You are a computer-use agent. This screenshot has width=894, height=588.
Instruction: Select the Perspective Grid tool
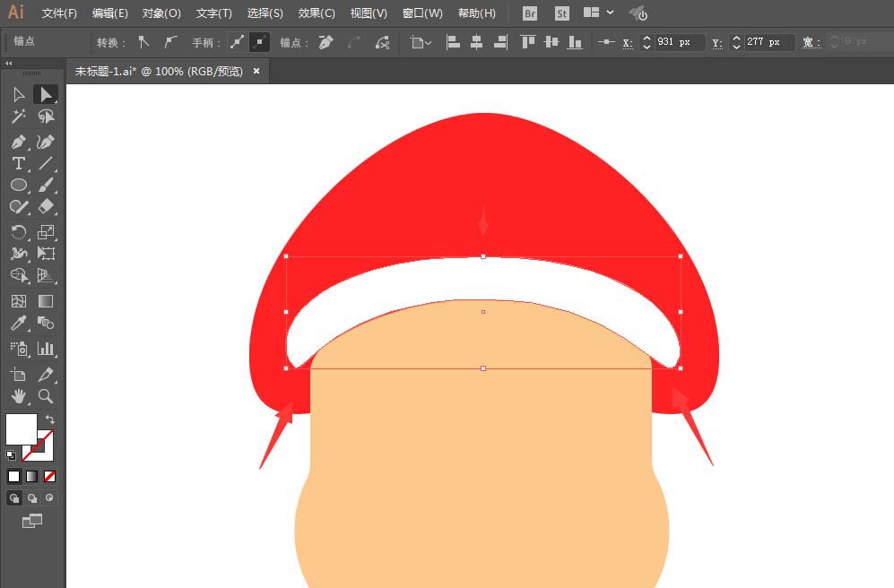(46, 276)
